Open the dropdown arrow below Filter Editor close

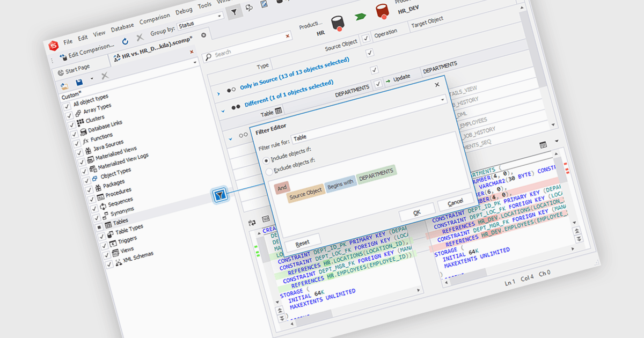pos(443,99)
